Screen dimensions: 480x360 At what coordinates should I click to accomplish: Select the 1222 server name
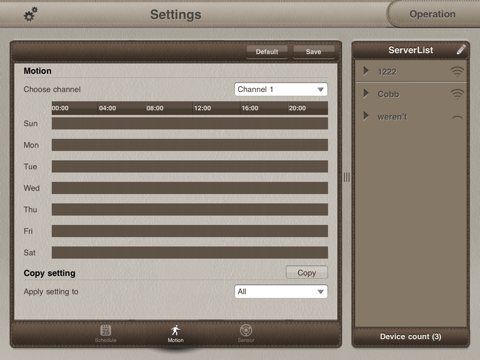point(387,72)
